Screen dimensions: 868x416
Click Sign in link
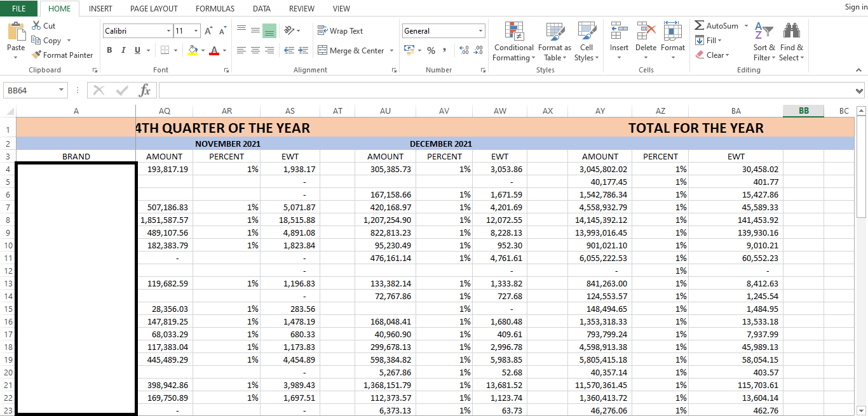[x=855, y=7]
